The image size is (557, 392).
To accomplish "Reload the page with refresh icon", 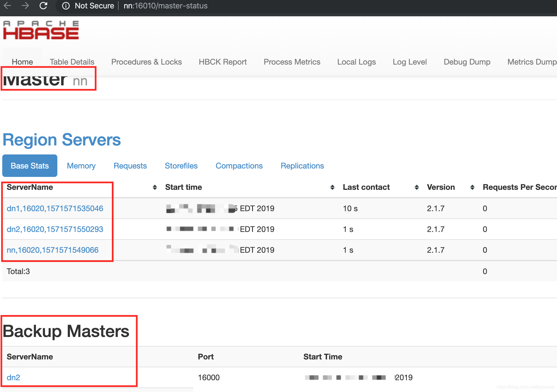I will [x=43, y=6].
